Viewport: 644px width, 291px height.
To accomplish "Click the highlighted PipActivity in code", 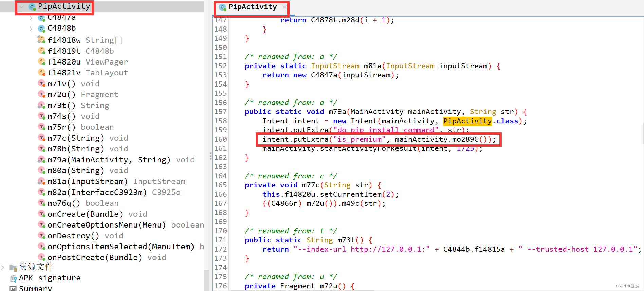I will point(467,121).
